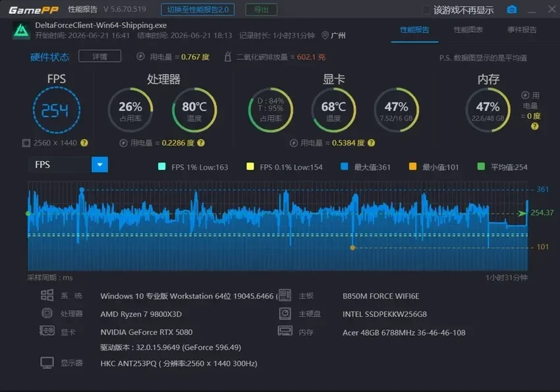
Task: Click the monitor icon beside 显示器
Action: click(47, 363)
